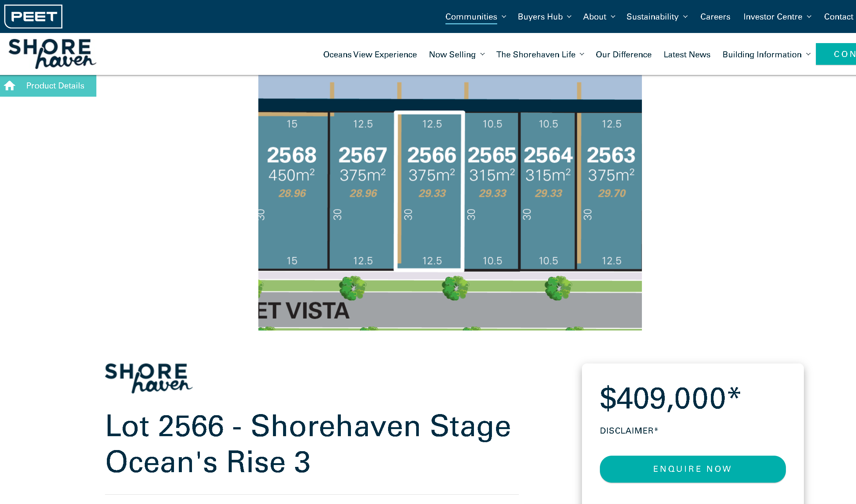Expand the Now Selling chevron
Viewport: 856px width, 504px height.
tap(483, 54)
